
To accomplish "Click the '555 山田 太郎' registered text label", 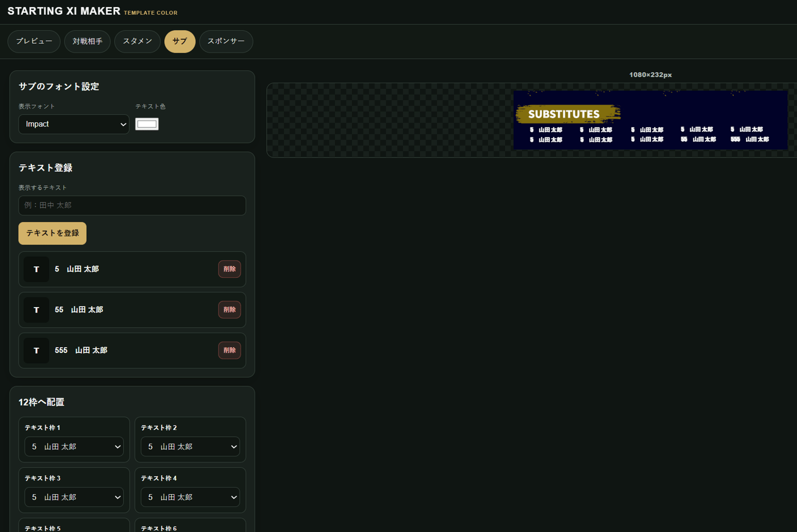I will tap(81, 351).
